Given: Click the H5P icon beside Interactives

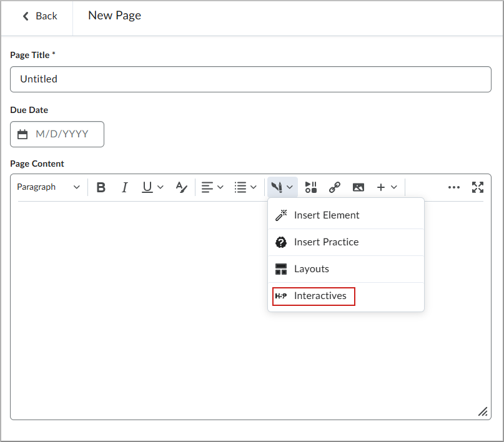Looking at the screenshot, I should point(281,296).
